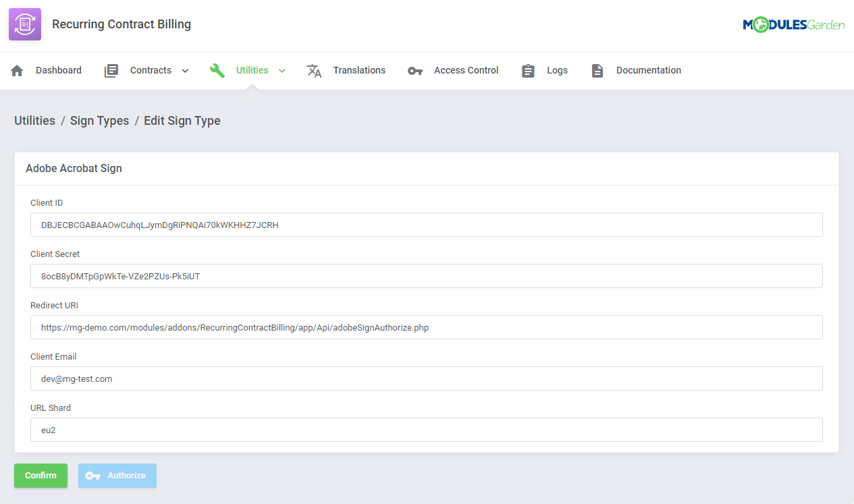
Task: Click the green wrench Utilities icon
Action: click(217, 69)
